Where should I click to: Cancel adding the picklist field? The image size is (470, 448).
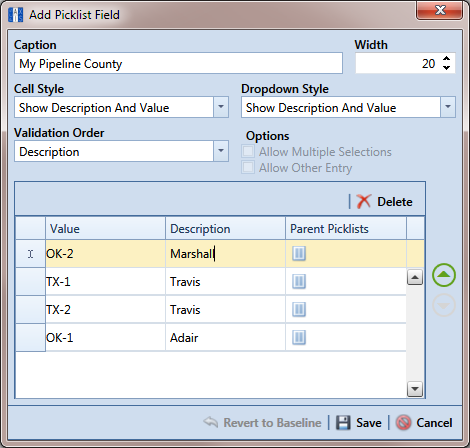pos(424,423)
